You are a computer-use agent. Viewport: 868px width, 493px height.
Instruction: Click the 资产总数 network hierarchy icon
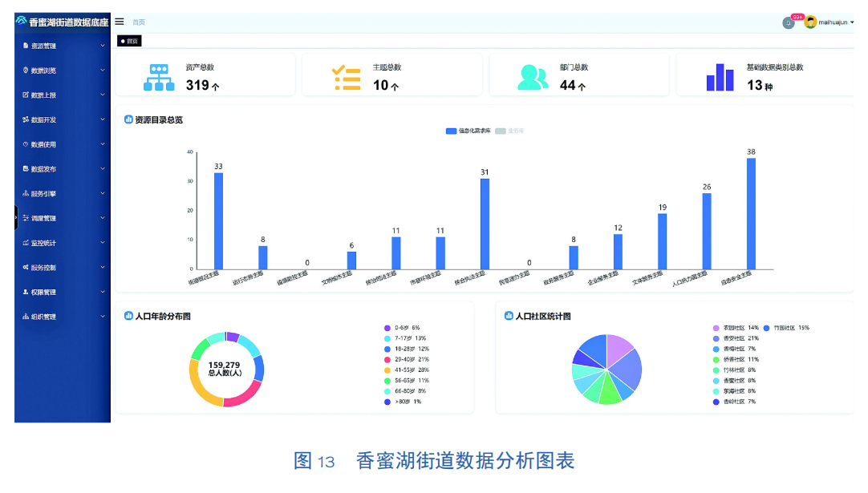tap(158, 77)
